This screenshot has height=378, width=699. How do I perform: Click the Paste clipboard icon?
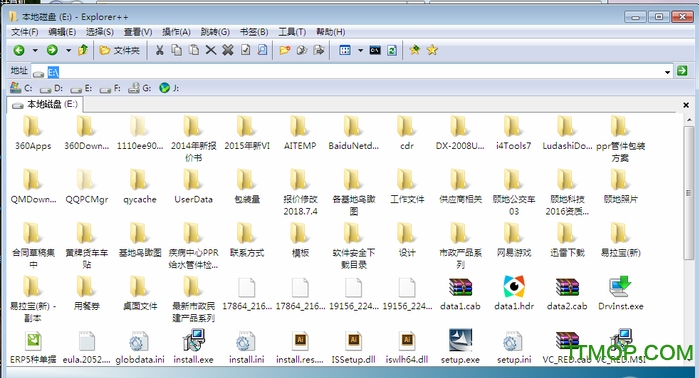coord(193,50)
